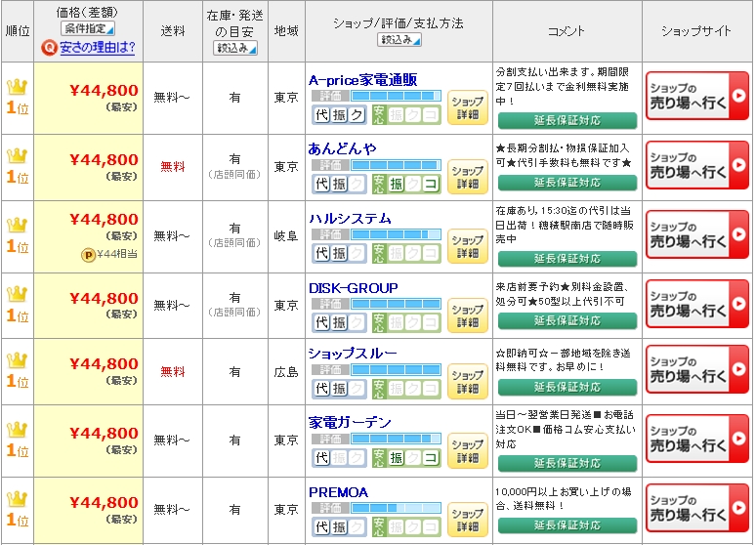This screenshot has width=756, height=545.
Task: Click the green 振 icon for あんどんや
Action: click(396, 184)
